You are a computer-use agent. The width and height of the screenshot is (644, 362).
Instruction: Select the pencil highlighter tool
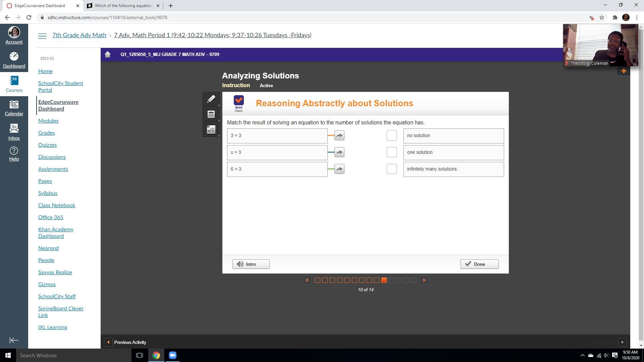[211, 99]
